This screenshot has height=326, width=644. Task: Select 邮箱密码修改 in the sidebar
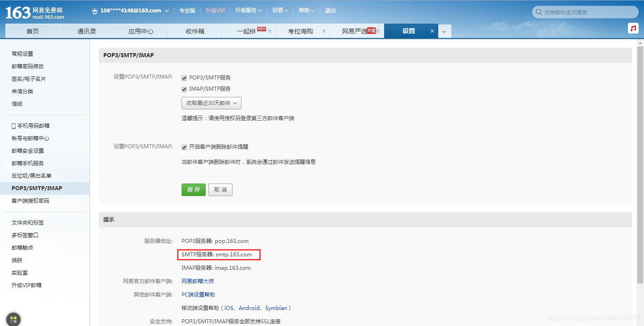tap(28, 67)
